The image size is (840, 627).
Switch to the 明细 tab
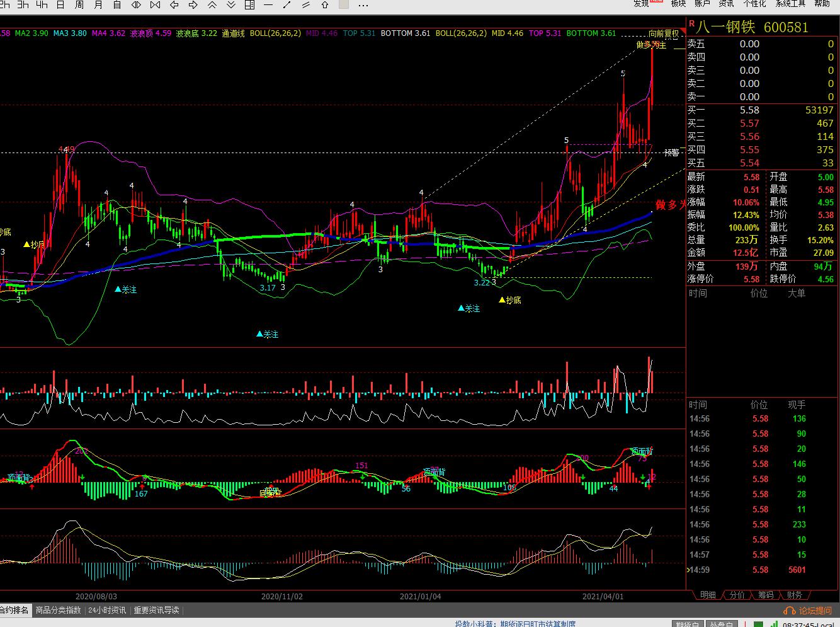pyautogui.click(x=708, y=595)
